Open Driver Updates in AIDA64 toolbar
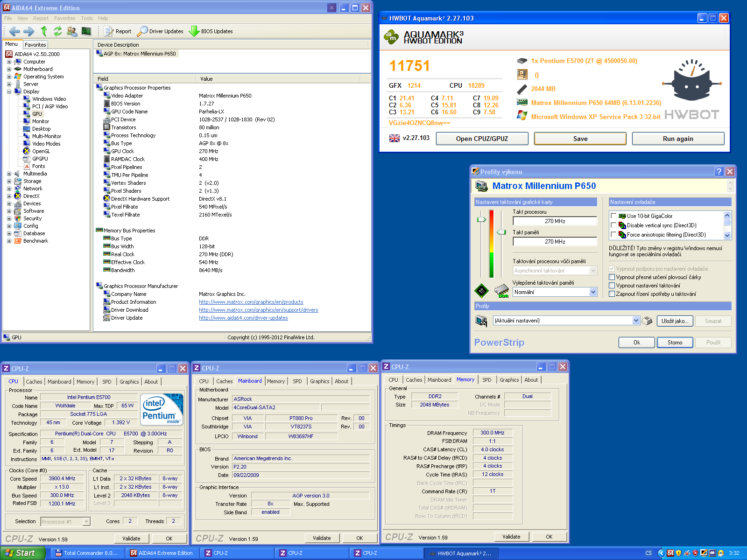The width and height of the screenshot is (747, 560). [x=160, y=31]
